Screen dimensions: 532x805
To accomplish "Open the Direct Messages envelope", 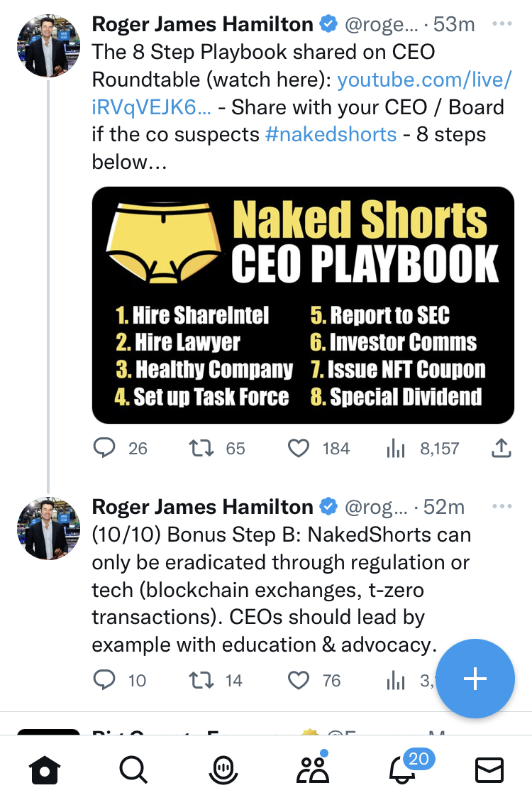I will pyautogui.click(x=489, y=770).
